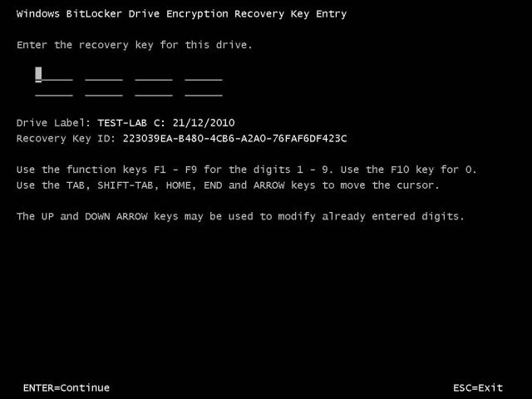Click the blinking block cursor

tap(38, 74)
